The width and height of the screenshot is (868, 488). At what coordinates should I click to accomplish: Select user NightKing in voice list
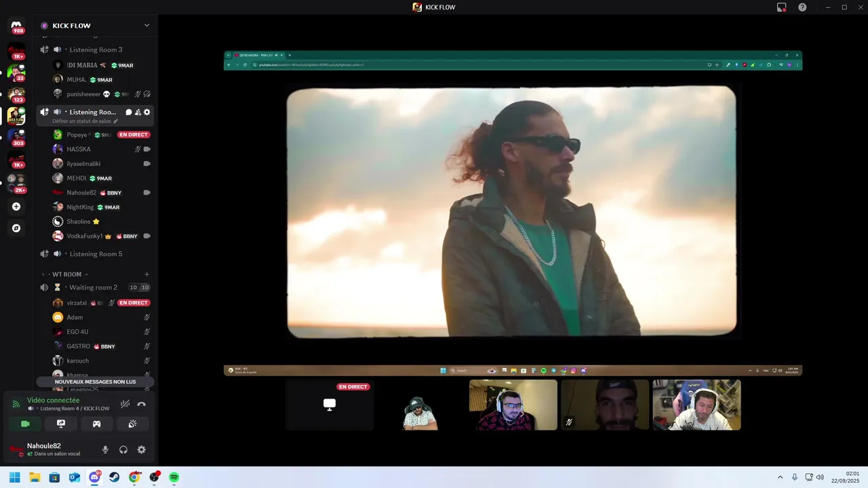coord(102,207)
